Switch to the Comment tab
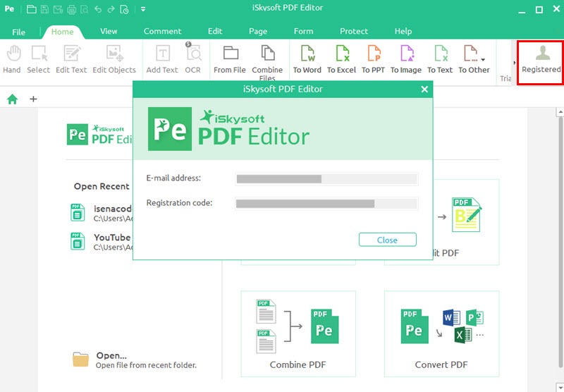Viewport: 564px width, 392px height. point(163,31)
